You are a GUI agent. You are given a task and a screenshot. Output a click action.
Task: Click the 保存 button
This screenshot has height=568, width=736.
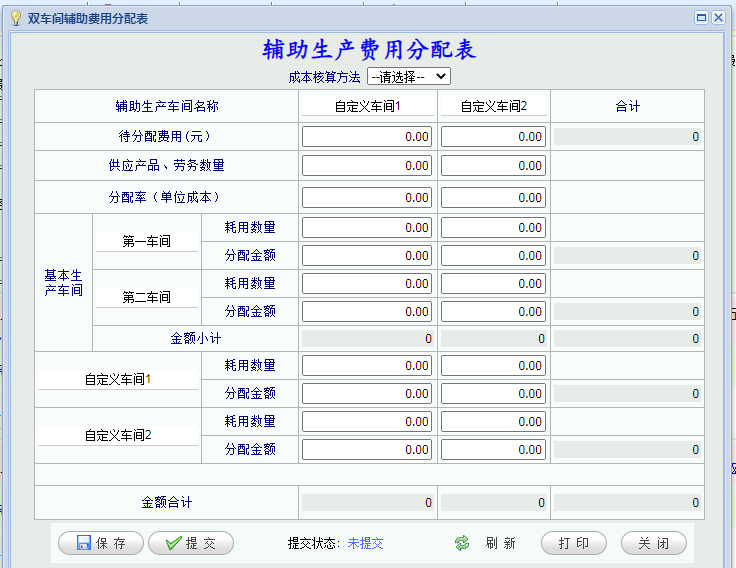[101, 543]
